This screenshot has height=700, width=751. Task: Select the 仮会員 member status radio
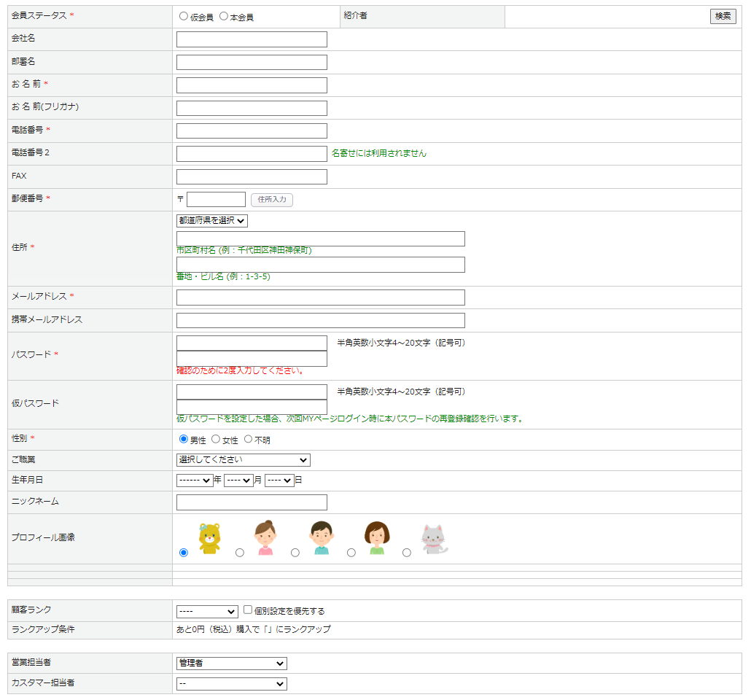pyautogui.click(x=183, y=16)
